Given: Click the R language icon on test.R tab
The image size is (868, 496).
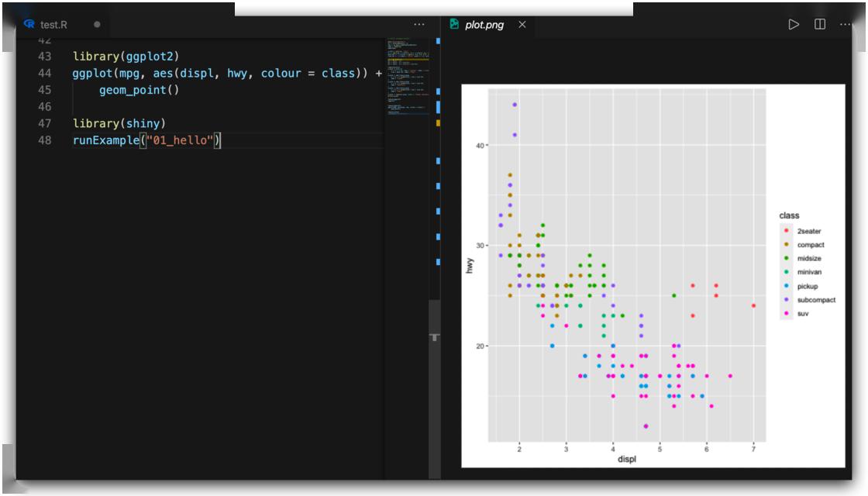Looking at the screenshot, I should [29, 24].
